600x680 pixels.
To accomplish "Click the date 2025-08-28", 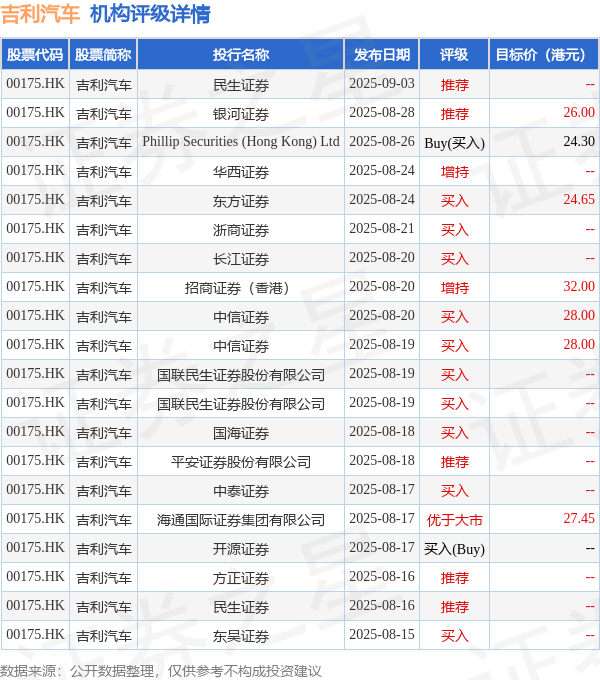I will 382,112.
